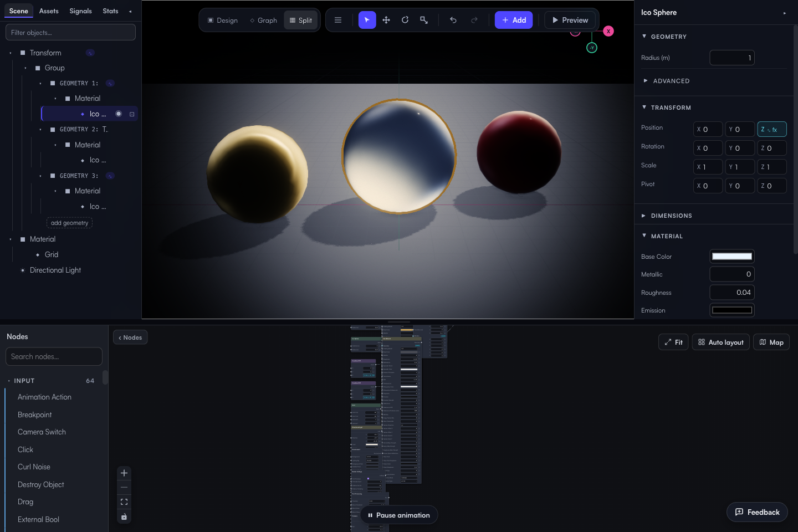Toggle the lock icon in the graph controls
This screenshot has width=798, height=532.
click(x=124, y=517)
